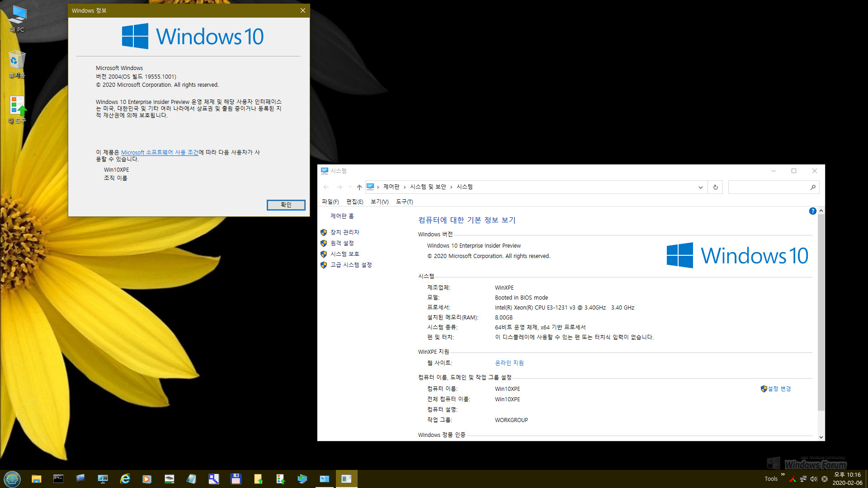The image size is (868, 488).
Task: Open the blue help question mark icon
Action: tap(812, 211)
